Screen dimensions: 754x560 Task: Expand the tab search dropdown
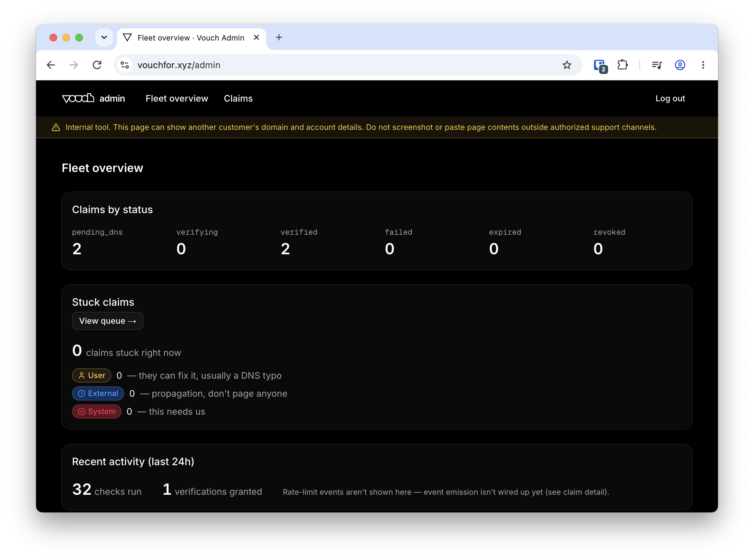pyautogui.click(x=104, y=37)
